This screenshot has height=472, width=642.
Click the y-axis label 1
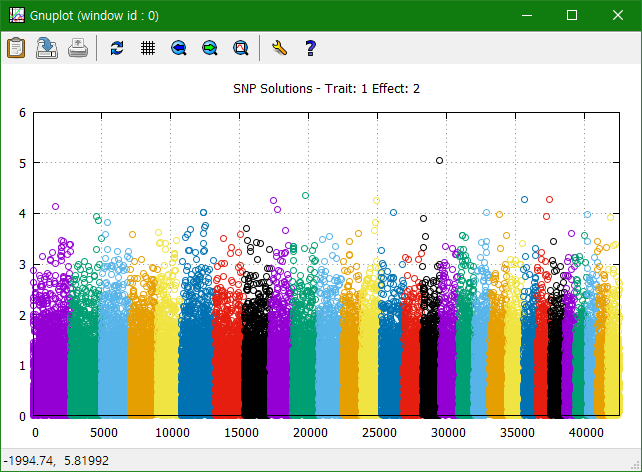23,366
